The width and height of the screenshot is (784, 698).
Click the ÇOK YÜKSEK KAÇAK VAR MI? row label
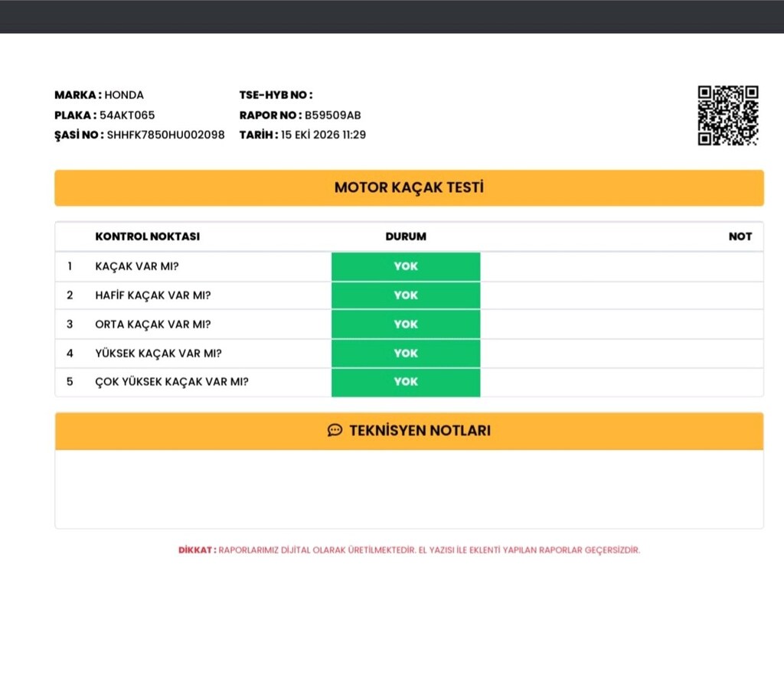[x=171, y=382]
